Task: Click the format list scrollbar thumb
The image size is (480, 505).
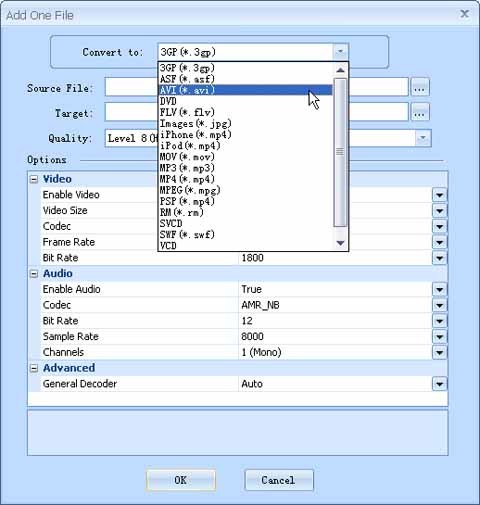Action: [340, 152]
